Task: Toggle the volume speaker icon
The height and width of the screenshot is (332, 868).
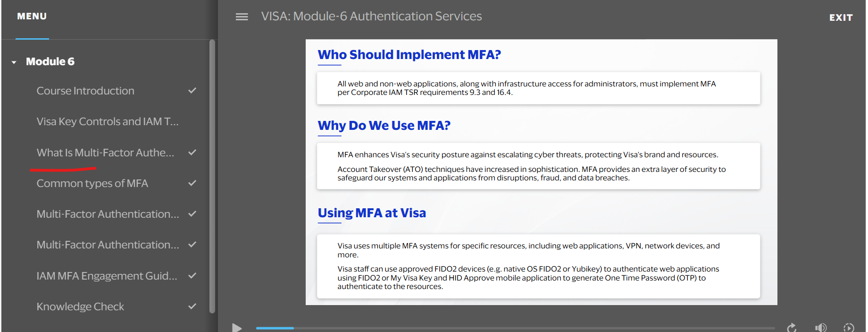Action: click(820, 327)
